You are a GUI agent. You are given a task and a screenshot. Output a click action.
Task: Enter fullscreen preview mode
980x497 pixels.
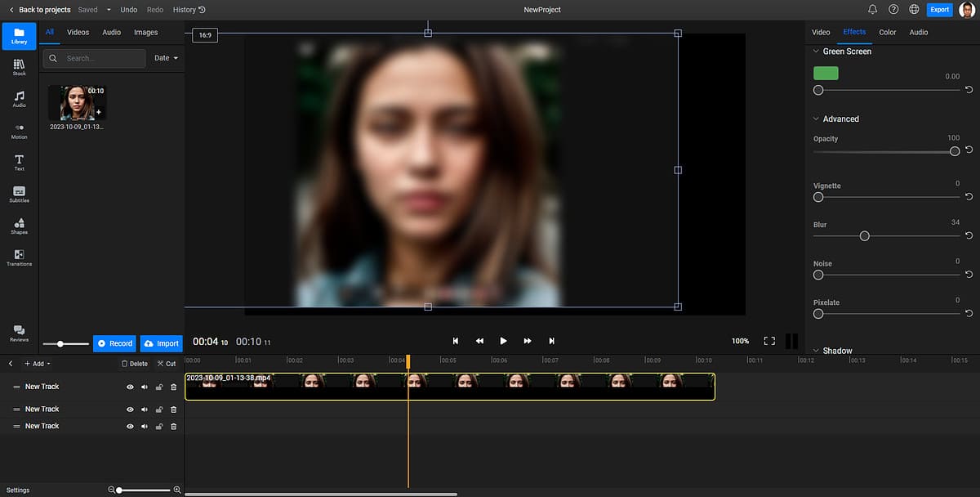[x=768, y=341]
